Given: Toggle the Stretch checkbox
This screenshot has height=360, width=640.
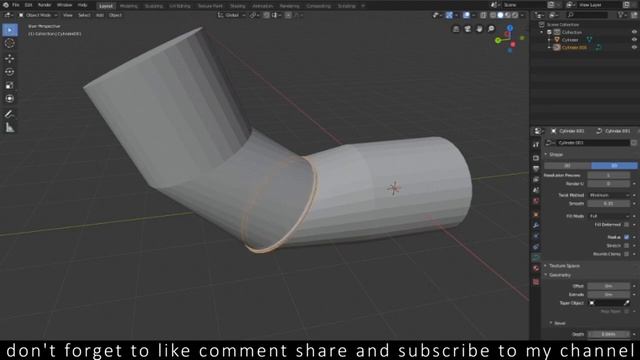Looking at the screenshot, I should point(627,246).
